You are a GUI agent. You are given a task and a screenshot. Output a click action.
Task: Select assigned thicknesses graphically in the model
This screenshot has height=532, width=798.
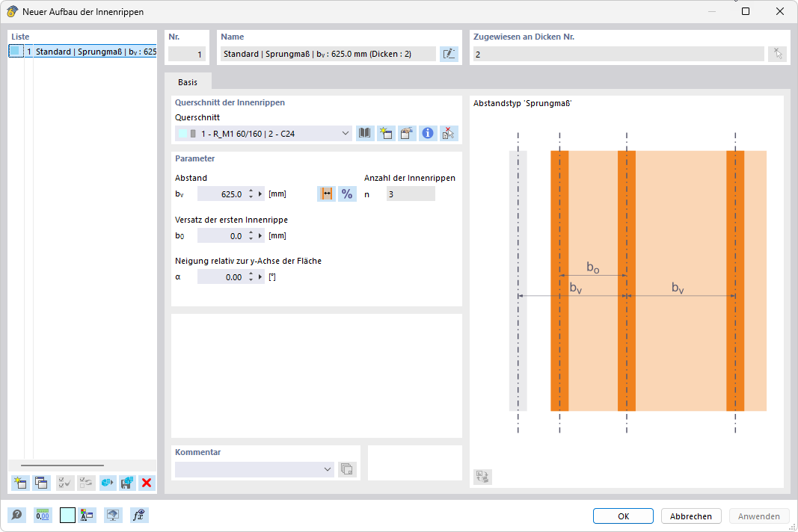click(778, 54)
